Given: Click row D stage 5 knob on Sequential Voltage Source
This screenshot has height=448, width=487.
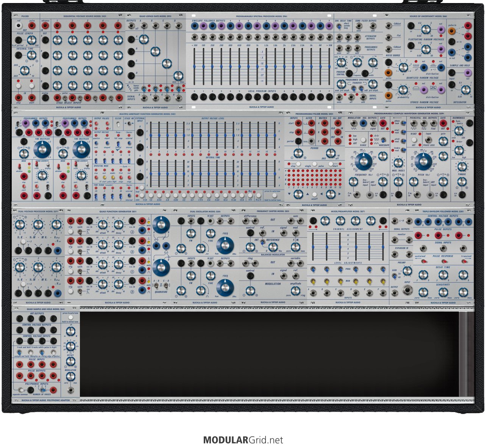Looking at the screenshot, I should click(119, 85).
